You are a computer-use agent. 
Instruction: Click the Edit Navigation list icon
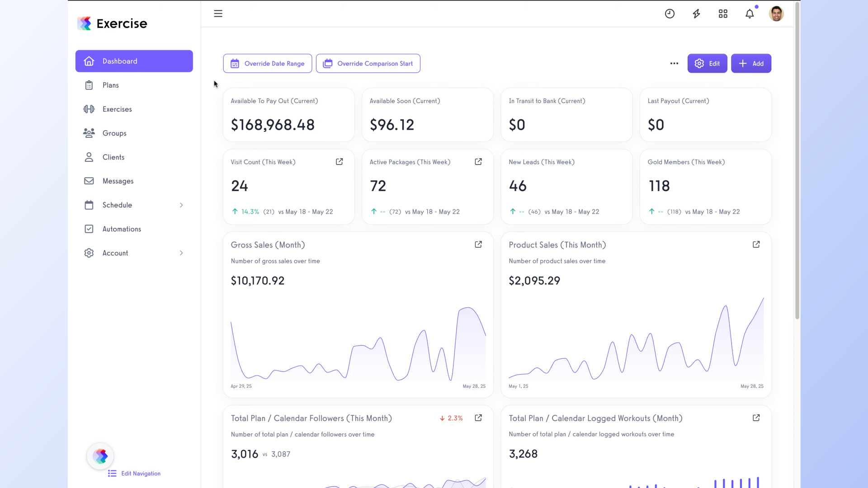coord(112,474)
